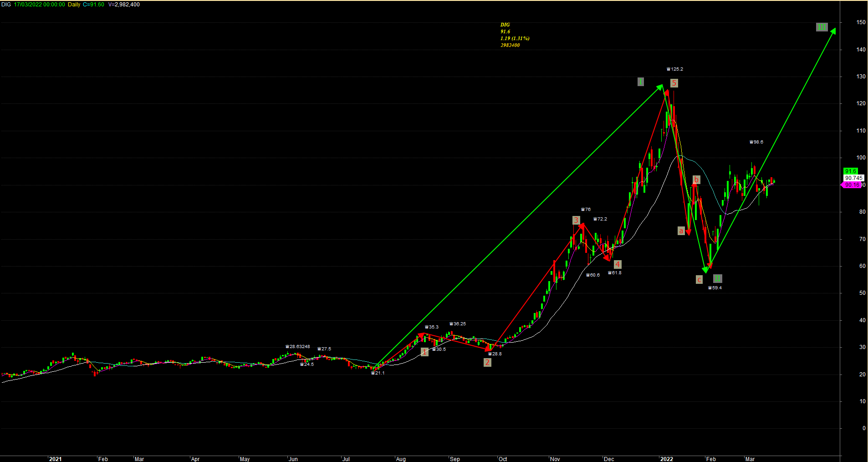Click the corrective wave 'c' label

pyautogui.click(x=700, y=280)
